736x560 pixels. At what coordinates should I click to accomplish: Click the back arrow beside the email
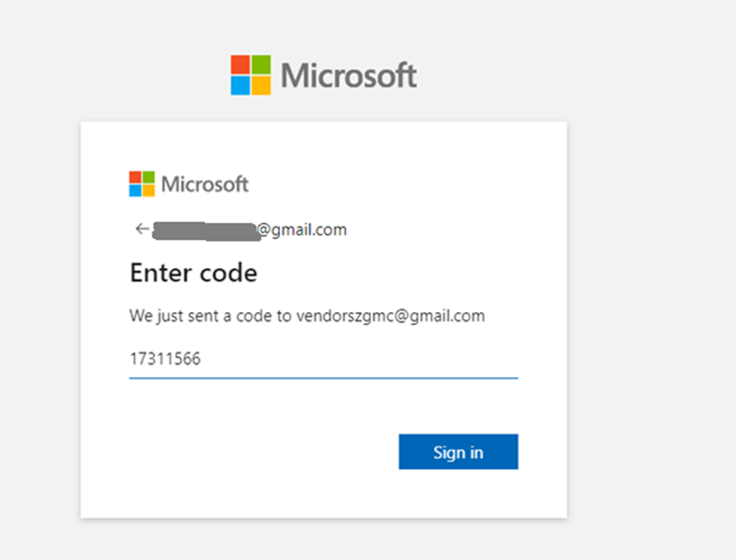[x=141, y=229]
